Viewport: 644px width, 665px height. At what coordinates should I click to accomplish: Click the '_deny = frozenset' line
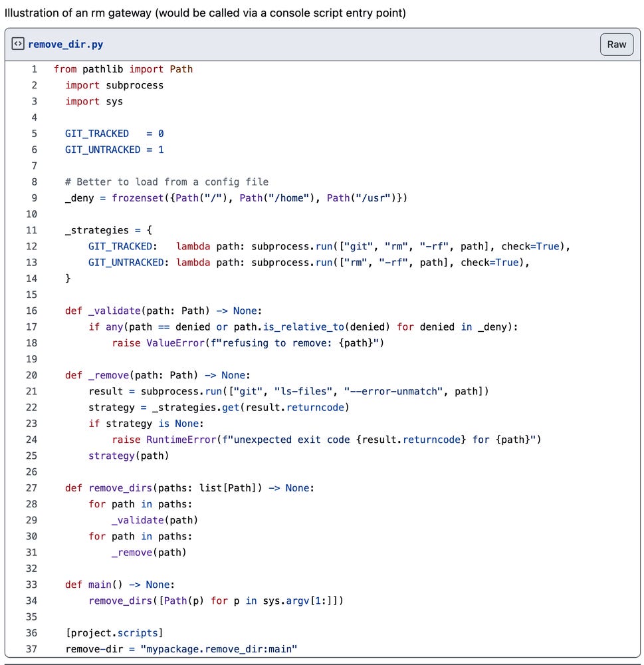click(x=236, y=198)
